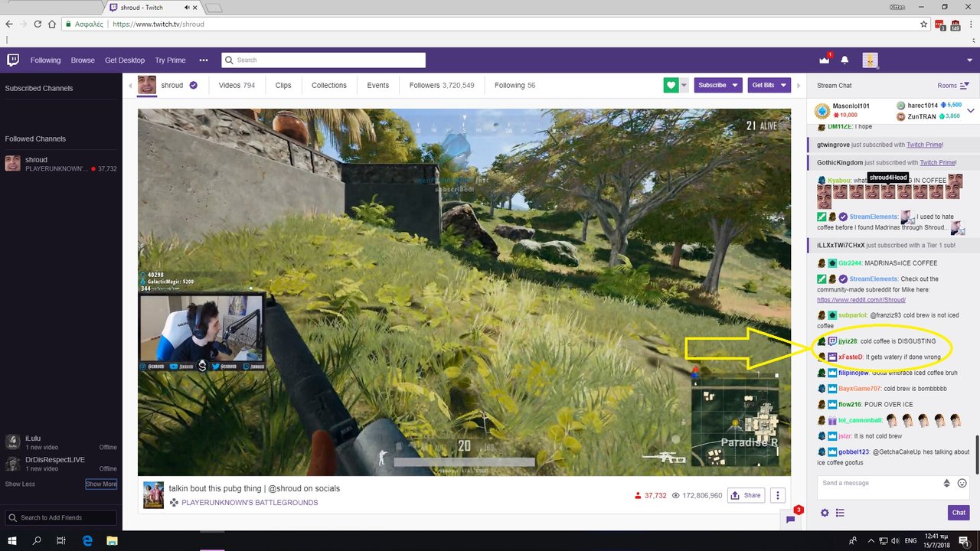The width and height of the screenshot is (980, 551).
Task: Open Rooms selector in Stream Chat
Action: coord(953,86)
